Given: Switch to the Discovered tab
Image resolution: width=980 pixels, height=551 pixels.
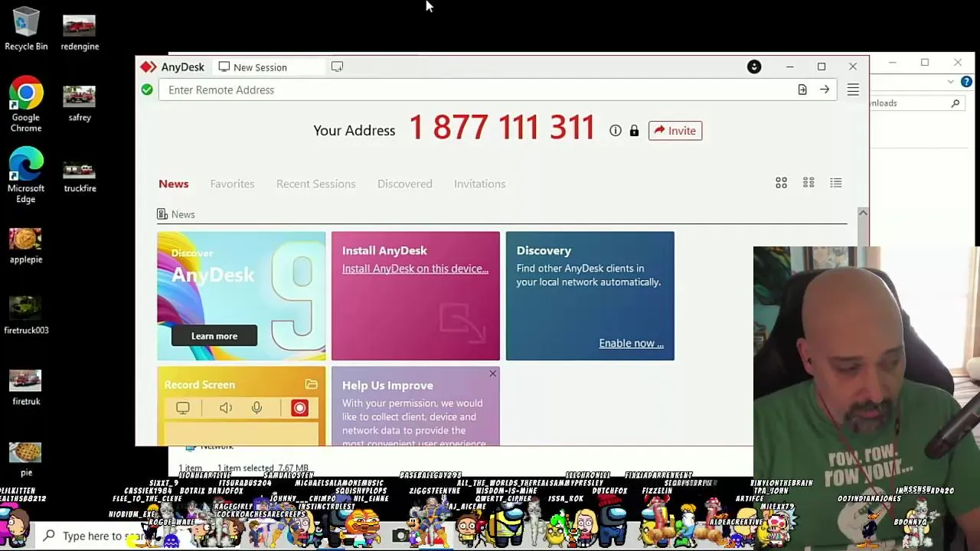Looking at the screenshot, I should tap(405, 184).
